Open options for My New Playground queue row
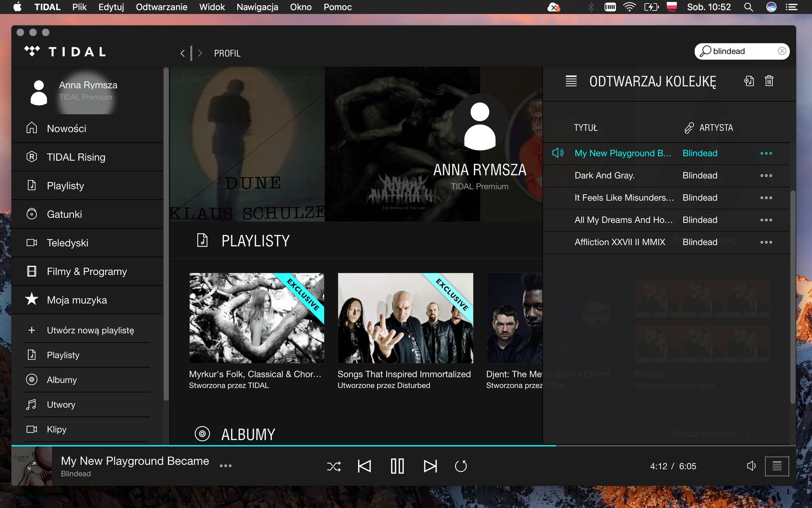Viewport: 812px width, 508px height. [x=766, y=153]
